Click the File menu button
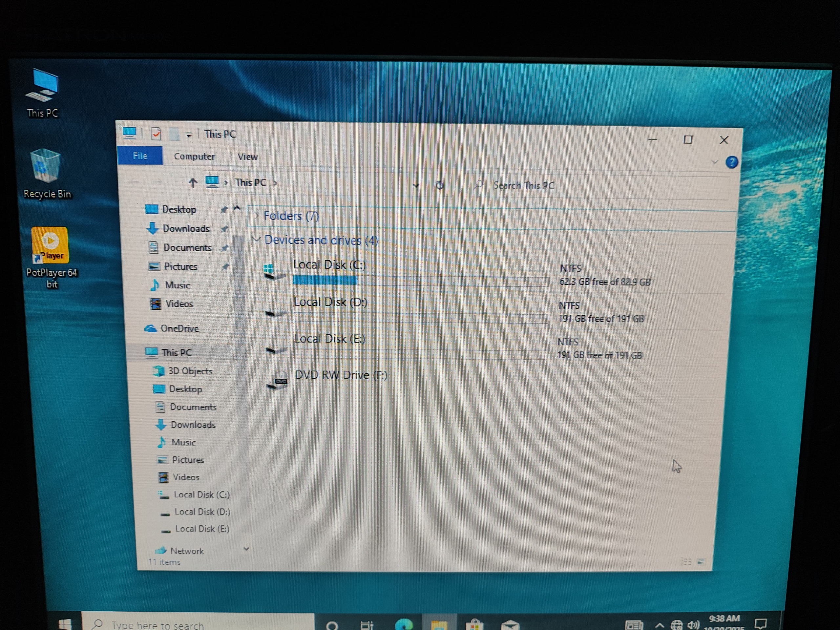 tap(140, 156)
